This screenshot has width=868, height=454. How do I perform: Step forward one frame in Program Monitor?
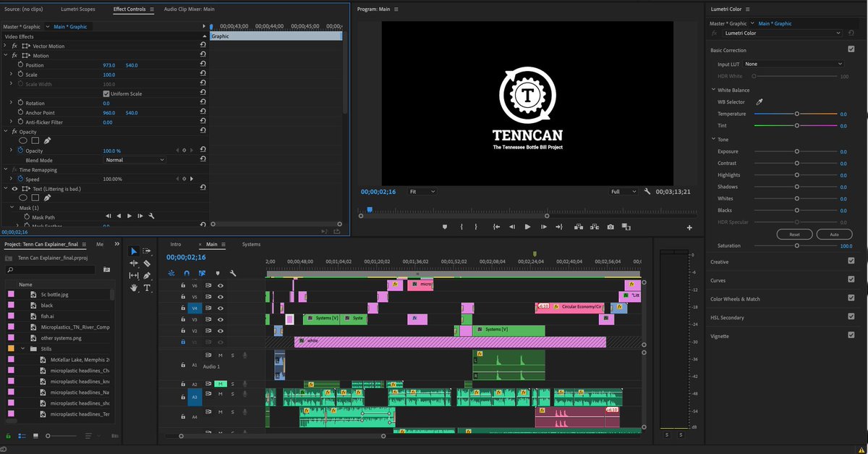tap(543, 227)
